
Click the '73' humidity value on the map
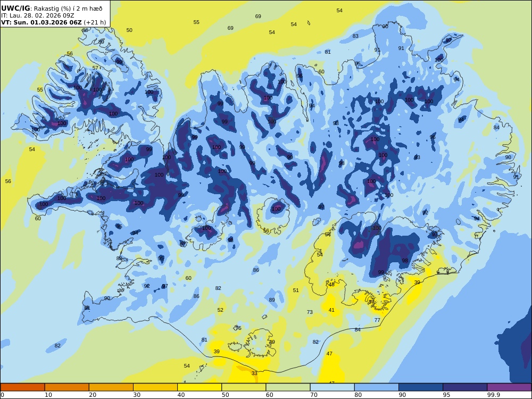click(x=310, y=312)
